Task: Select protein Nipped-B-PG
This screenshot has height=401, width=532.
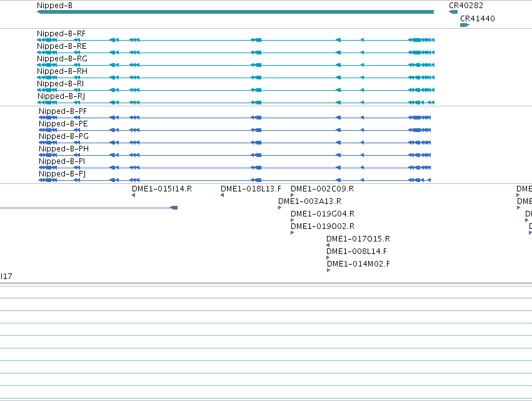Action: 235,143
